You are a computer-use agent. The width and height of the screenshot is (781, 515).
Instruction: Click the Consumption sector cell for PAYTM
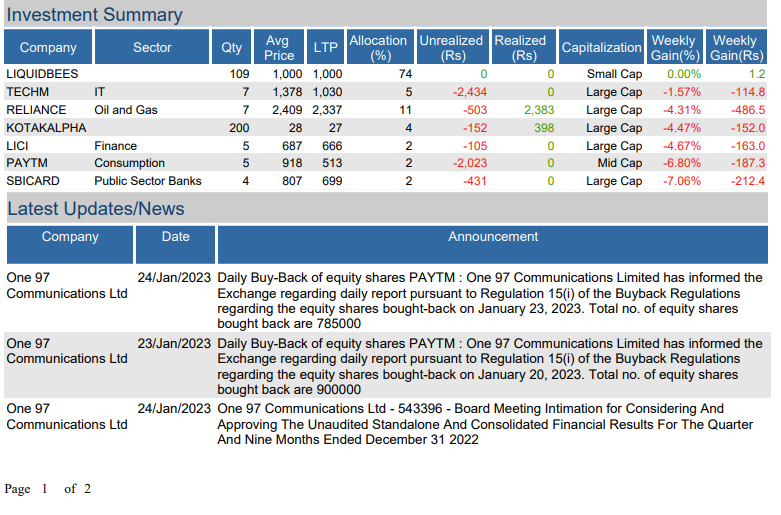point(130,163)
